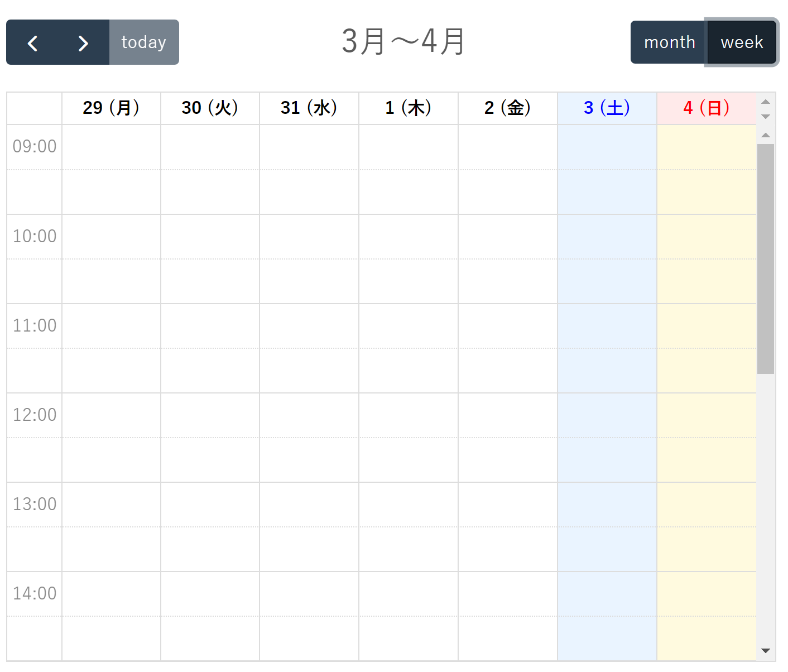Click the header row's small down arrow
The width and height of the screenshot is (788, 672).
point(766,116)
